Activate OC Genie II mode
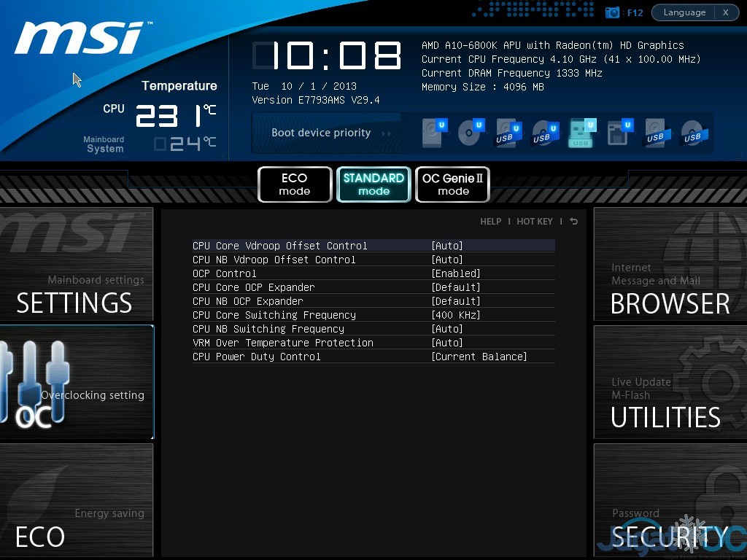Viewport: 747px width, 560px height. 452,184
